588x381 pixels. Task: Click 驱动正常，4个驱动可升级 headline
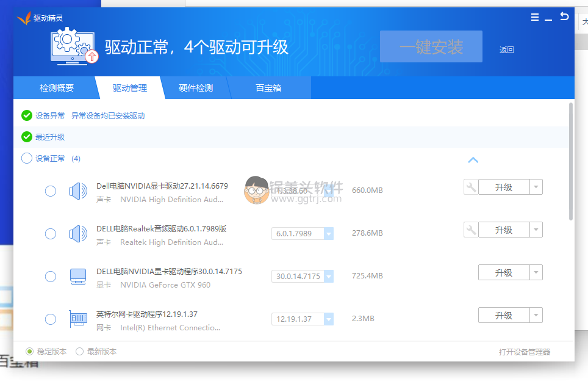click(196, 47)
